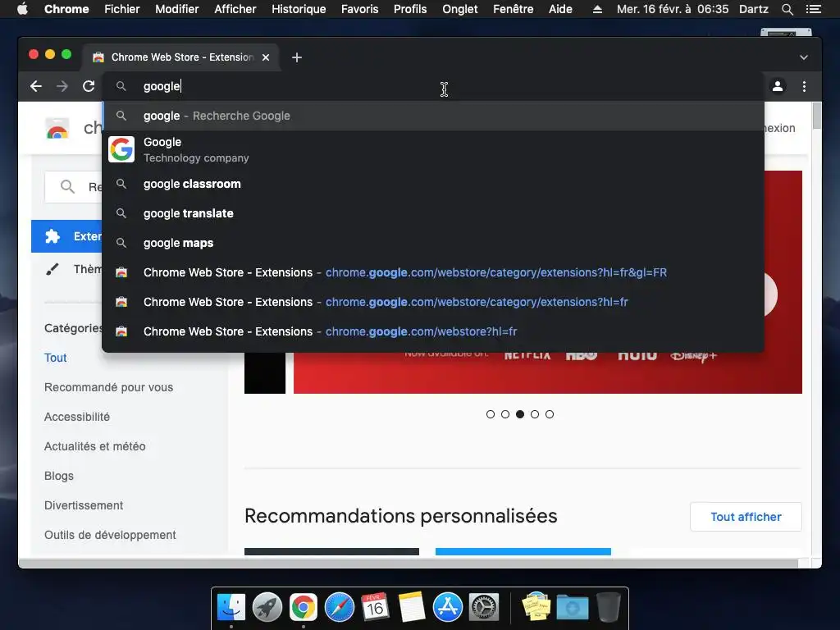This screenshot has height=630, width=840.
Task: Open 'Actualités et météo' category
Action: pos(95,446)
